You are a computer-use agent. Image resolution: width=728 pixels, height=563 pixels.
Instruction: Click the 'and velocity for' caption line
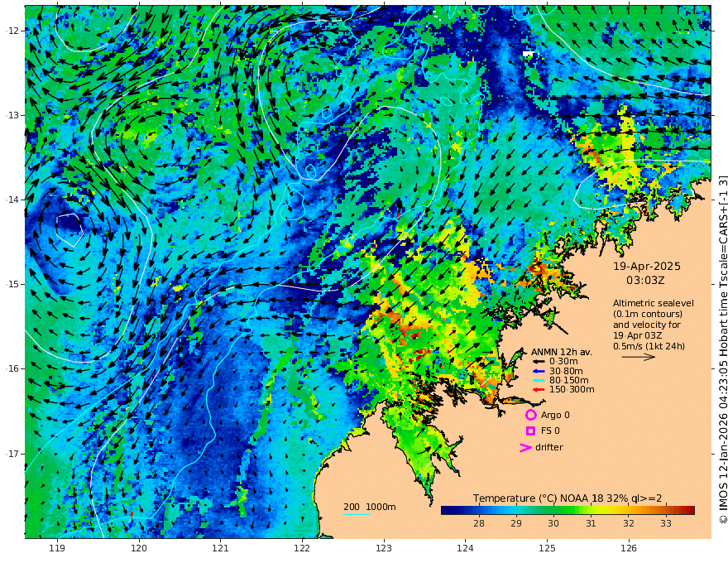tap(646, 325)
